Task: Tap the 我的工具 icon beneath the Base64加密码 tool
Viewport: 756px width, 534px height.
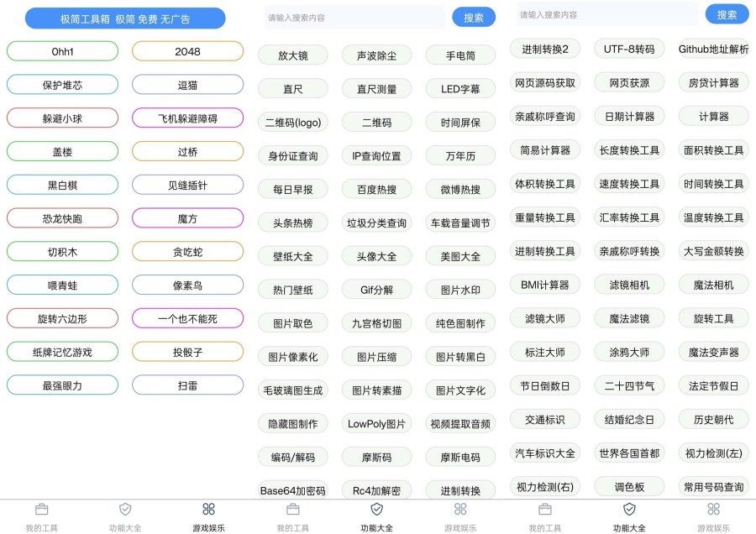Action: tap(293, 510)
